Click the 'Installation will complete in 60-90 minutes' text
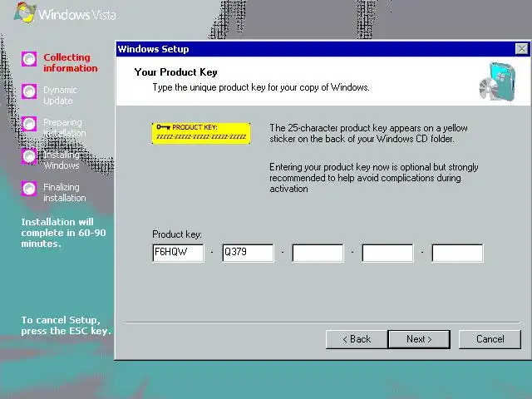532x399 pixels. point(63,233)
